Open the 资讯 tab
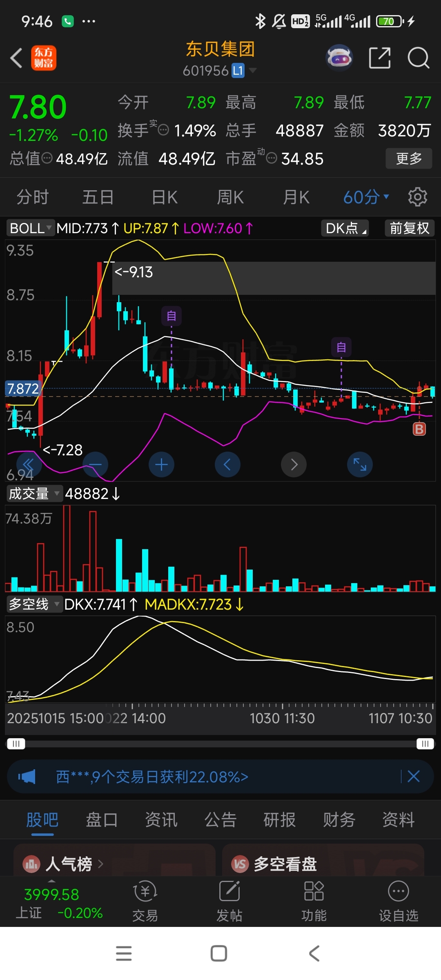The width and height of the screenshot is (441, 980). click(x=161, y=820)
